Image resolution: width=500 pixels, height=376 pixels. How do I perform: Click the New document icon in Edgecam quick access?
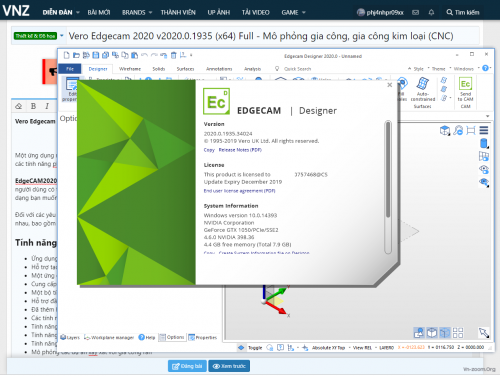[x=66, y=55]
